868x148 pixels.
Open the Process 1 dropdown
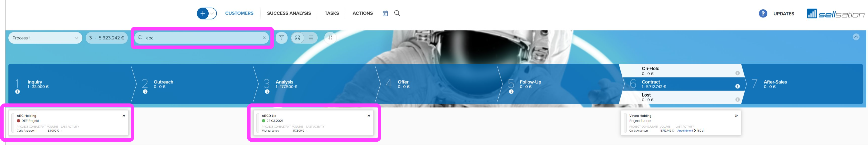(45, 38)
